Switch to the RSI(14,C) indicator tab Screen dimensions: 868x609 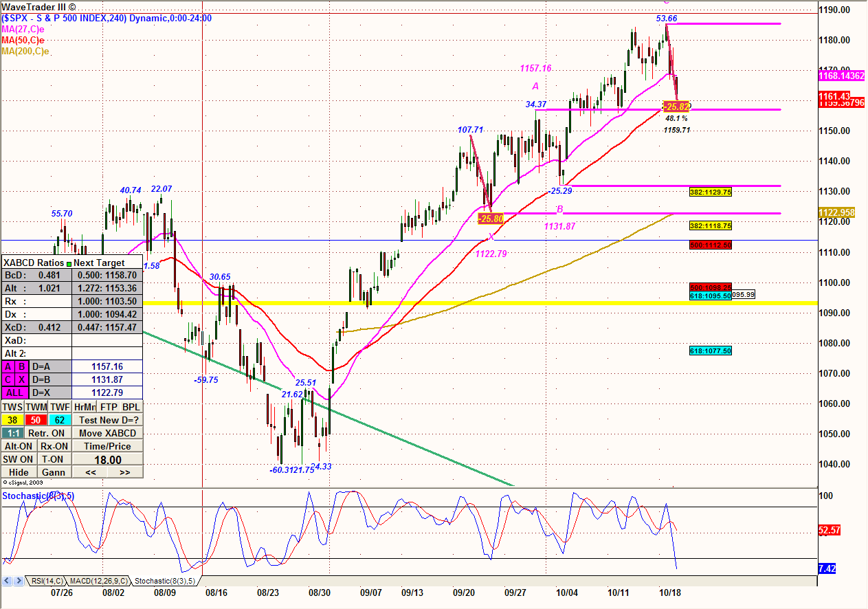pos(47,582)
